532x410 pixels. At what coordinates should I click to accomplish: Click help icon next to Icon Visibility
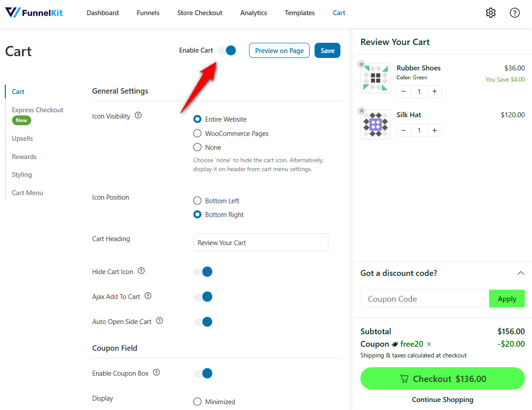[138, 115]
